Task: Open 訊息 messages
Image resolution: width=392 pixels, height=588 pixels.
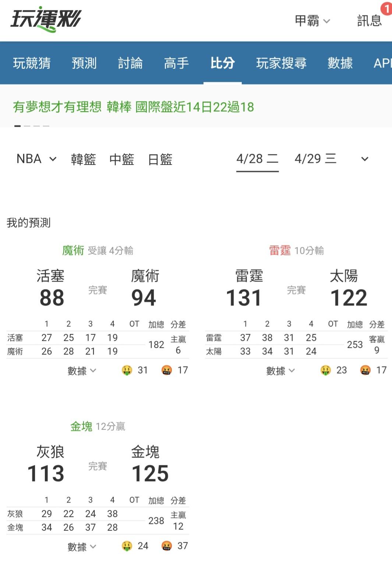Action: (369, 21)
